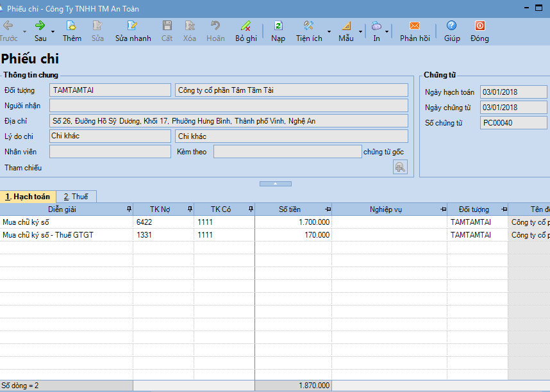Click debit account cell 1331
Viewport: 550px width, 392px height.
[163, 235]
